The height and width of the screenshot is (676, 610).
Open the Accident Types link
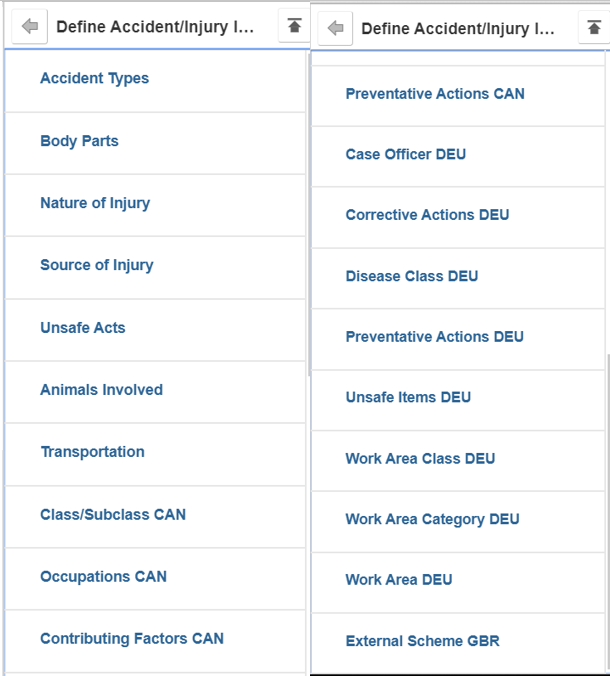click(94, 78)
